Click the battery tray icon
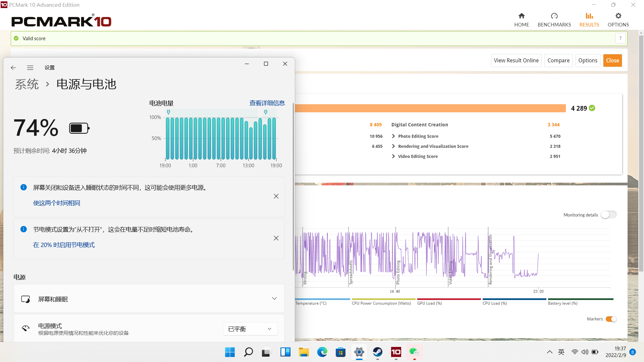644x362 pixels. coord(595,352)
